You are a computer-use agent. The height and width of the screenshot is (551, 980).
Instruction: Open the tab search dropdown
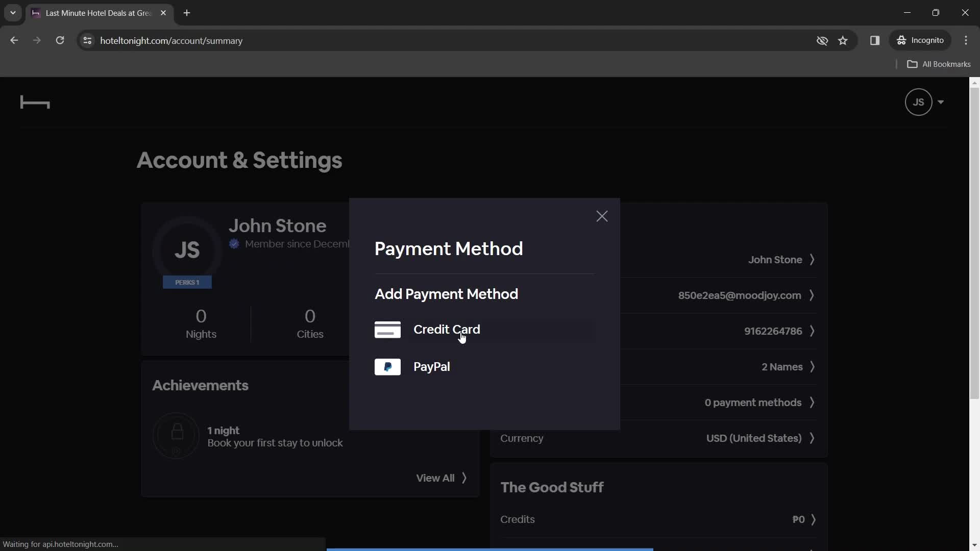click(13, 13)
